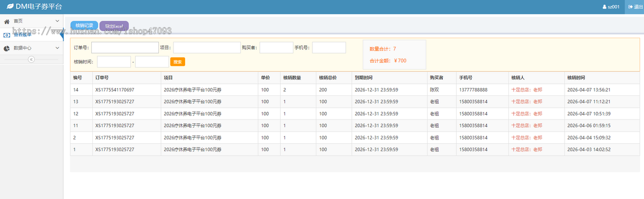Click order number XS1775541170697
Viewport: 644px width, 199px height.
point(115,90)
